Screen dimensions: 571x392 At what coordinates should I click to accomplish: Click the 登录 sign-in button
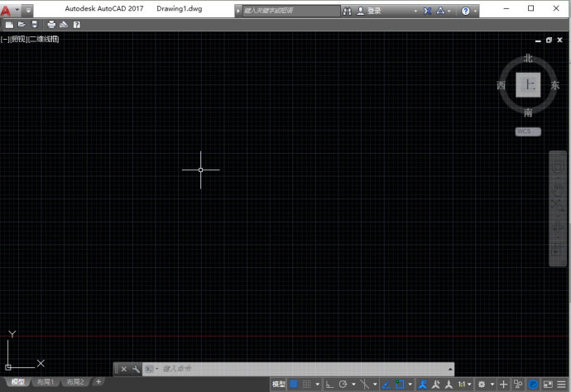click(x=374, y=12)
